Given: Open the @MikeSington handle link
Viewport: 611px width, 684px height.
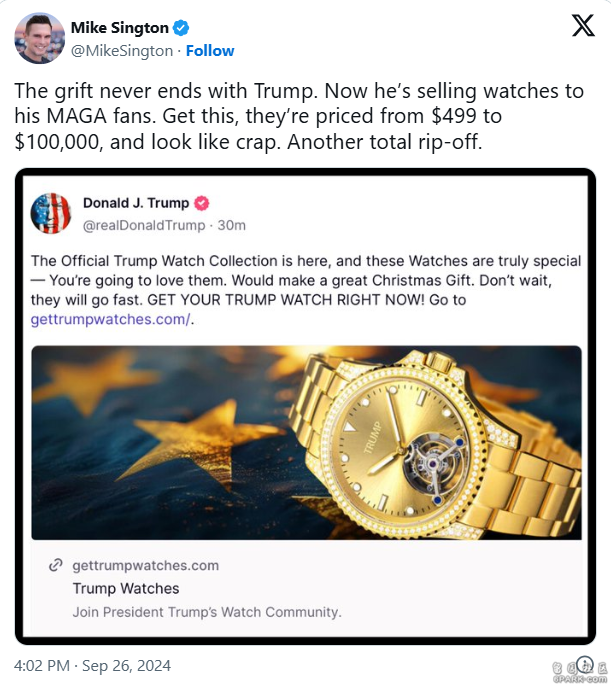Looking at the screenshot, I should pyautogui.click(x=121, y=51).
